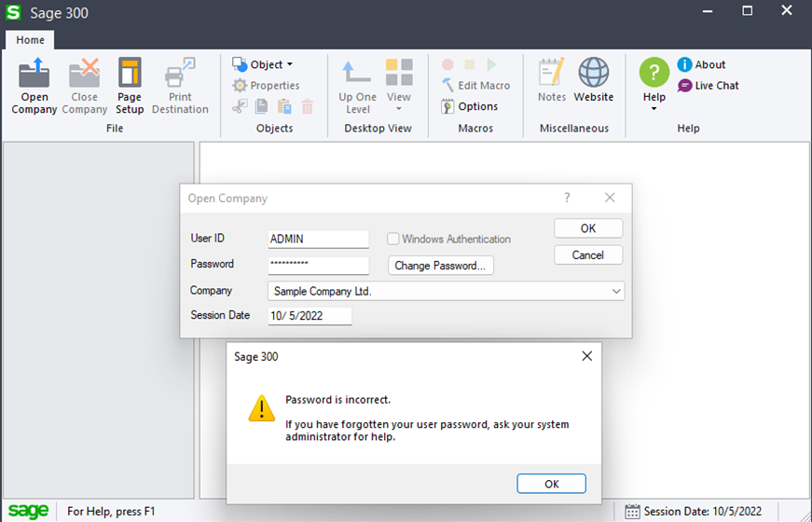Cancel the Open Company dialog
The image size is (812, 522).
pos(587,255)
